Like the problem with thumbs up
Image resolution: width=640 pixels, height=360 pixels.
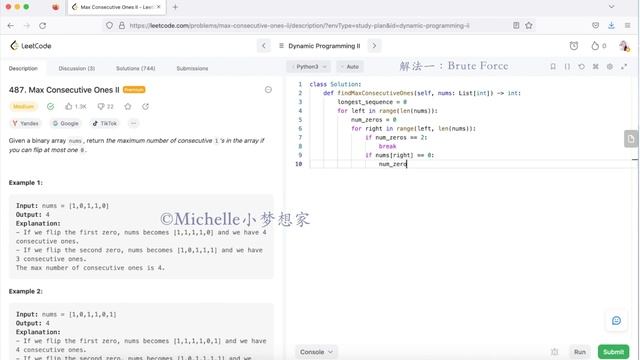tap(76, 107)
